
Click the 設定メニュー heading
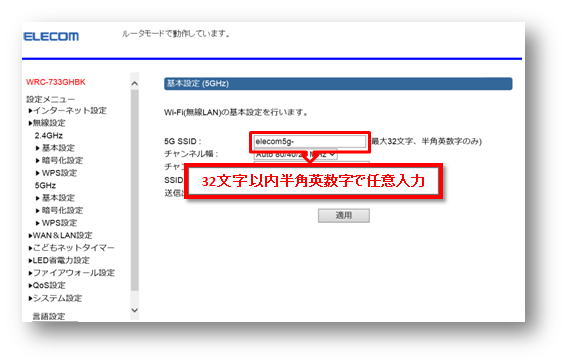[x=51, y=99]
